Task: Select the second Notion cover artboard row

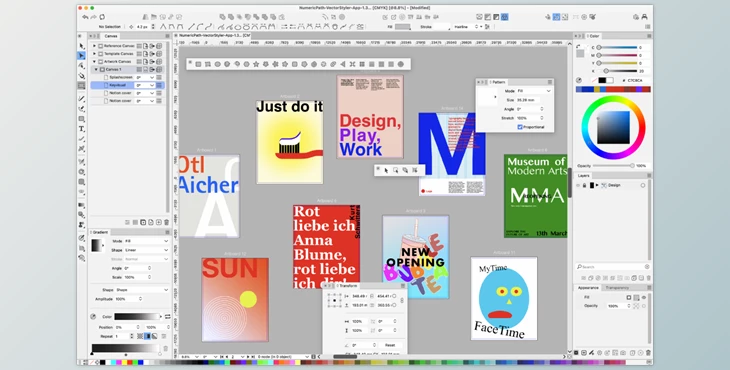Action: pyautogui.click(x=128, y=101)
